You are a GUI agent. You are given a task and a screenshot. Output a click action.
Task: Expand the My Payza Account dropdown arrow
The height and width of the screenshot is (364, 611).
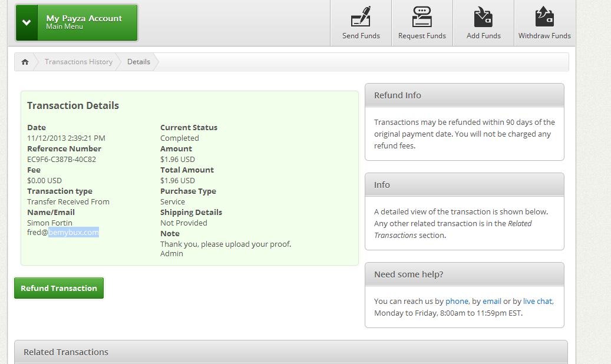click(27, 23)
